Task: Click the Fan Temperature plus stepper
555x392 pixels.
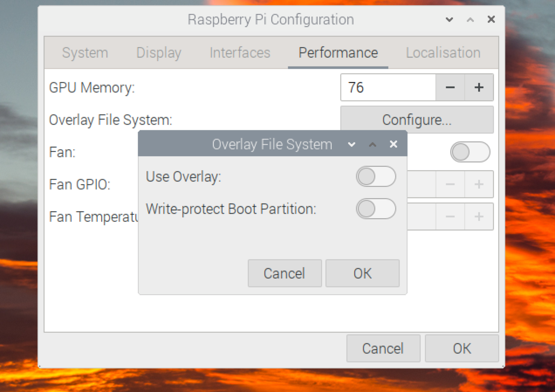Action: [x=479, y=217]
